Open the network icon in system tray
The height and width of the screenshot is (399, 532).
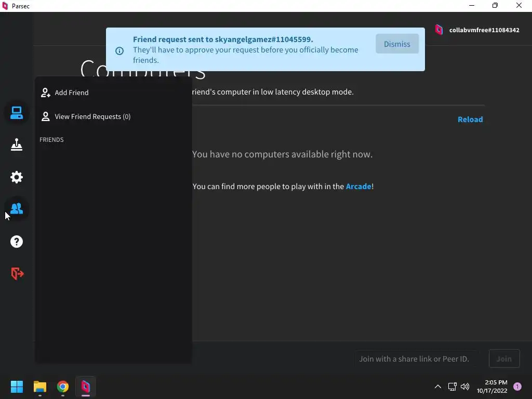[x=453, y=387]
